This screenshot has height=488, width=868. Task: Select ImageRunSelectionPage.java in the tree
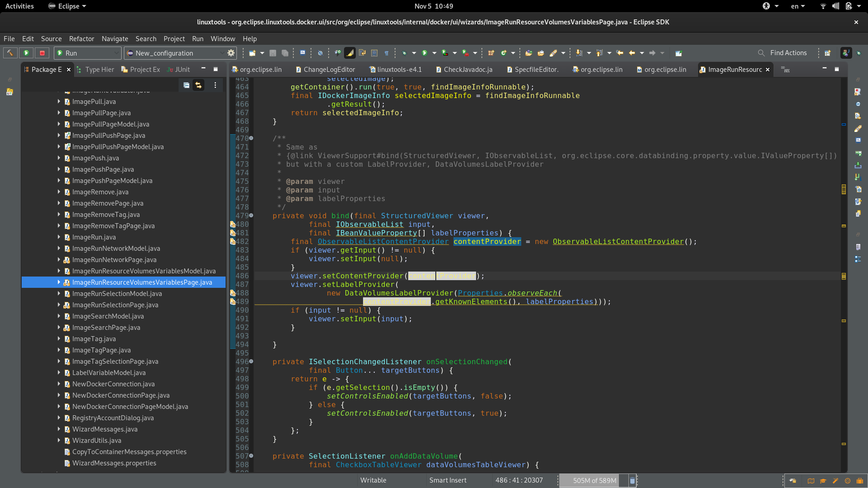click(115, 305)
